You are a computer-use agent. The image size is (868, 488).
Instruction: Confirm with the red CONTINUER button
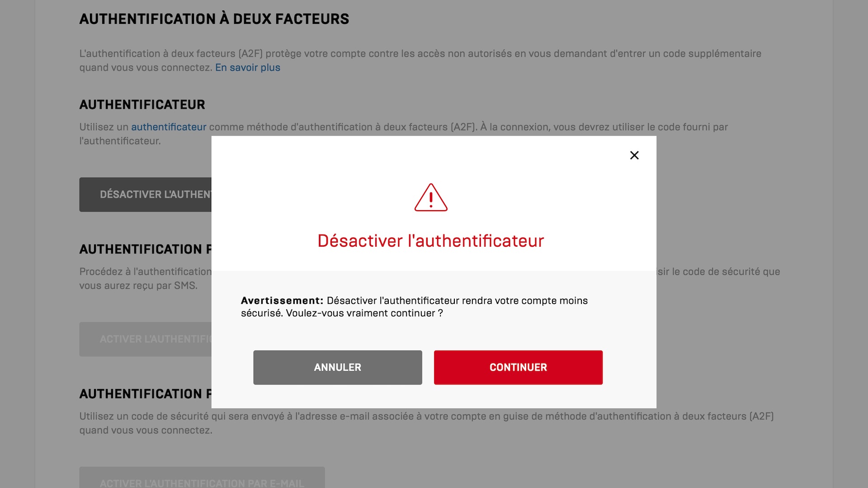click(x=518, y=367)
